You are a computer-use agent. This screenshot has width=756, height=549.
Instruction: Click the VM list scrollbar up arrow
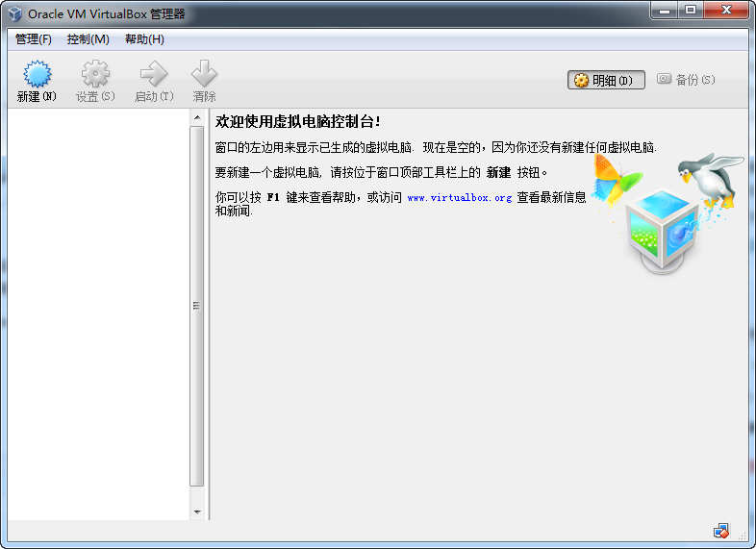pyautogui.click(x=197, y=117)
